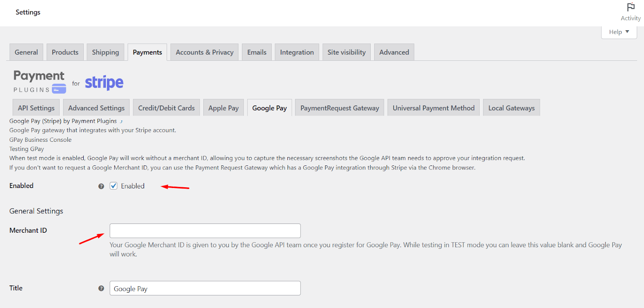644x308 pixels.
Task: Toggle the Enabled checkbox for Google Pay
Action: tap(114, 186)
